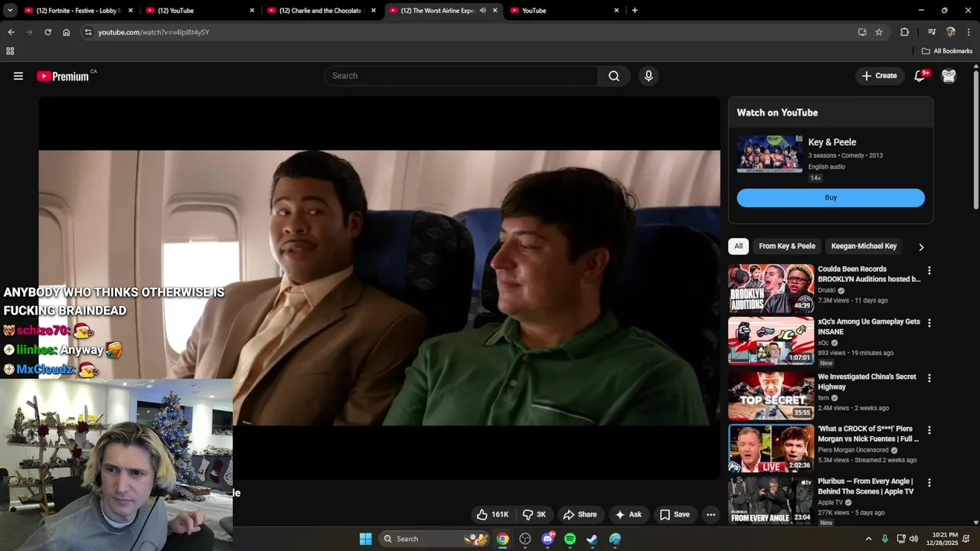Open Chrome extensions puzzle icon
The image size is (980, 551).
click(x=904, y=32)
